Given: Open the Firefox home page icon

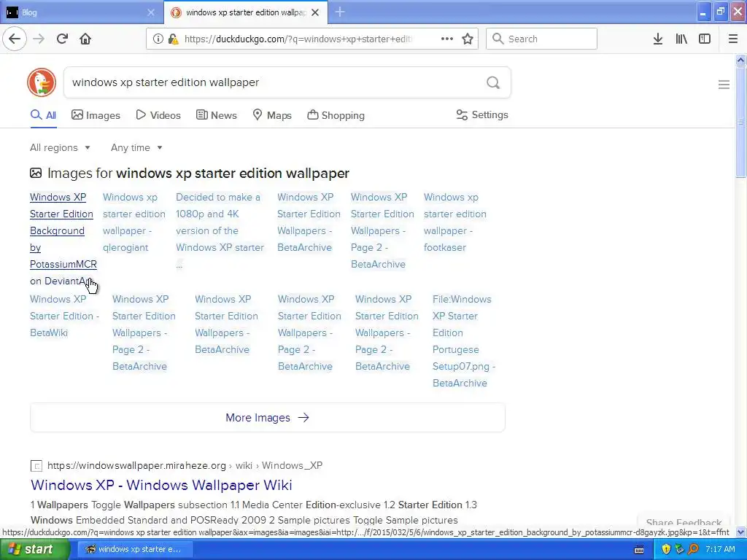Looking at the screenshot, I should [85, 39].
